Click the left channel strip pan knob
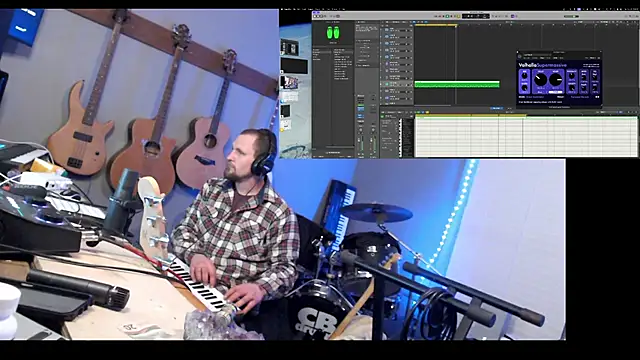Image resolution: width=640 pixels, height=360 pixels. coord(361,130)
